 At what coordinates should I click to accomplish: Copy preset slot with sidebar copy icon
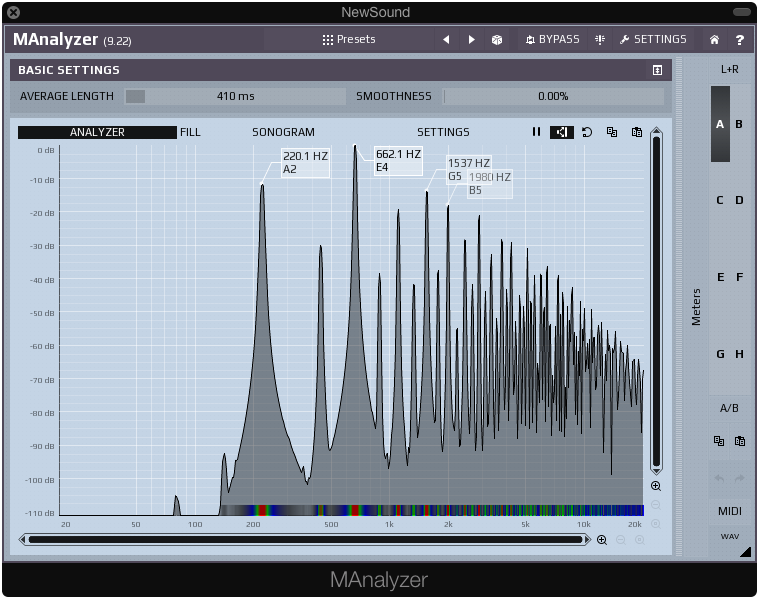point(719,441)
